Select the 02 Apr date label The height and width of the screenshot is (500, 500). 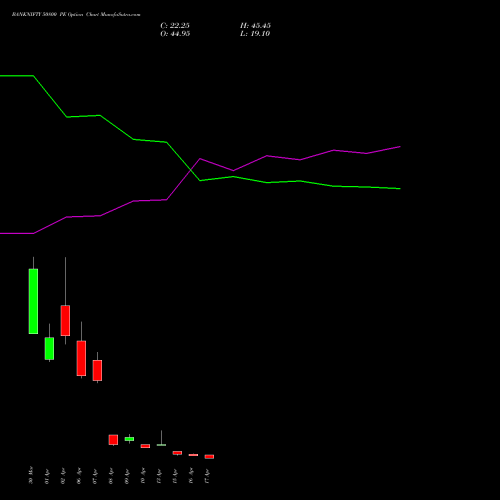click(63, 476)
